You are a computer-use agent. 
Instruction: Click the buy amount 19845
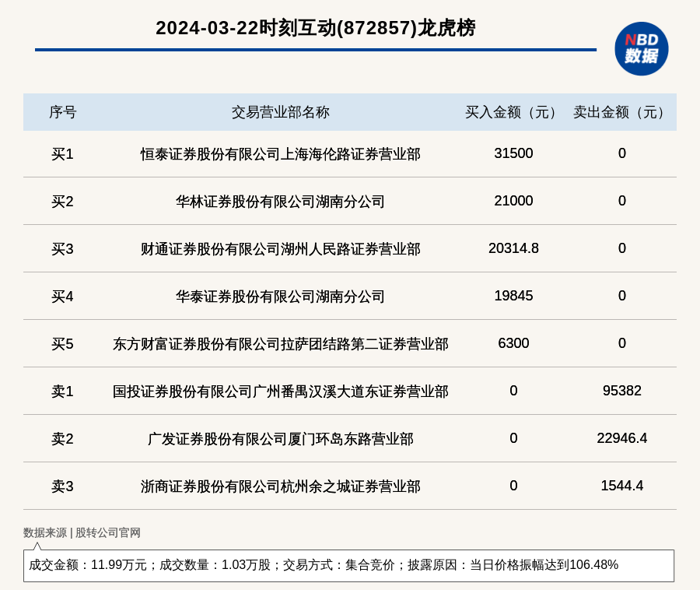[513, 296]
